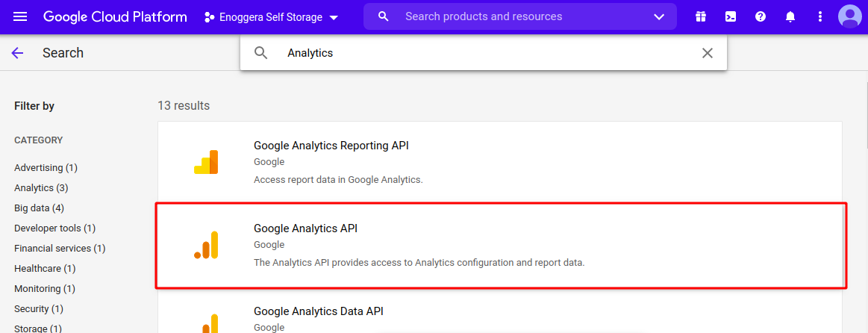Click the 13 results count text

184,105
